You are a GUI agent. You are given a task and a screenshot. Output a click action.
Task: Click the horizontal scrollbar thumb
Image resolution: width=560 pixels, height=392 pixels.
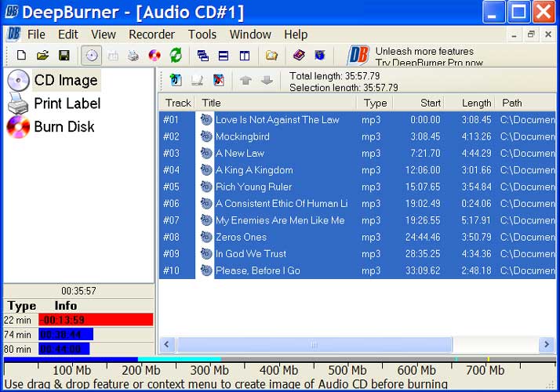click(315, 345)
